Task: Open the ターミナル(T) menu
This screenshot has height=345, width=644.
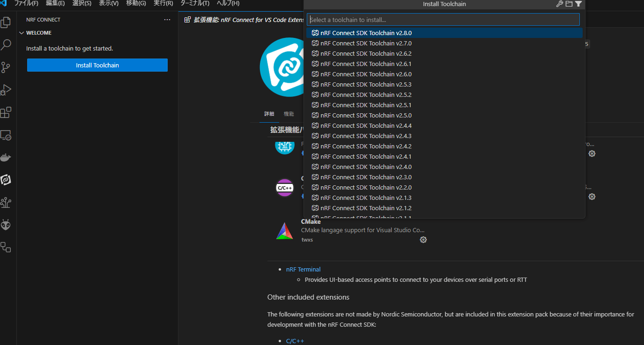Action: coord(195,3)
